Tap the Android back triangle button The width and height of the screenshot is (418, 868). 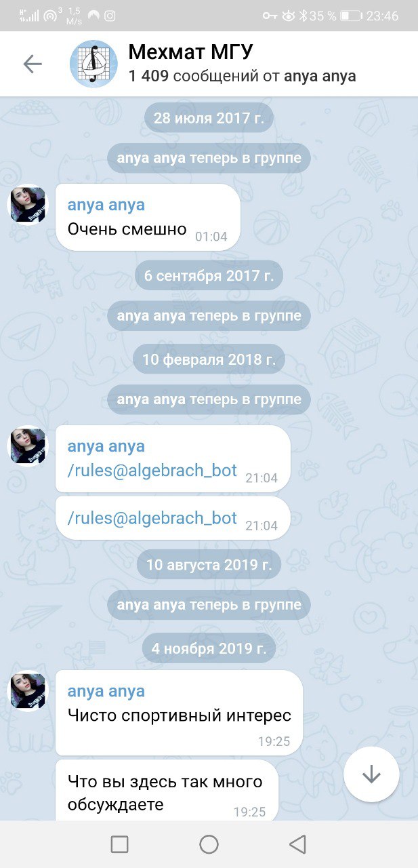297,844
